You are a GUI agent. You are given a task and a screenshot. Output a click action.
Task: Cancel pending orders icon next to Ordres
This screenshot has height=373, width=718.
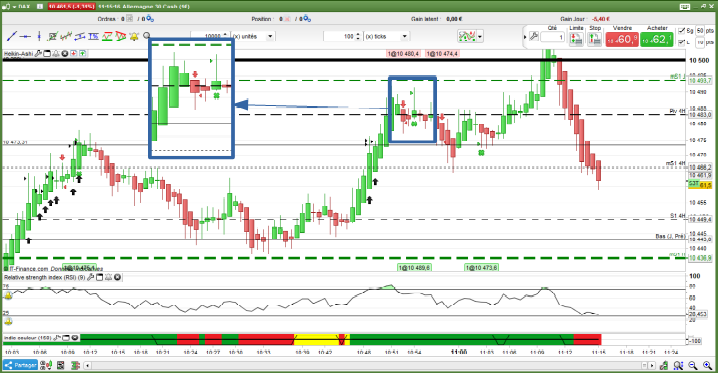pyautogui.click(x=130, y=19)
